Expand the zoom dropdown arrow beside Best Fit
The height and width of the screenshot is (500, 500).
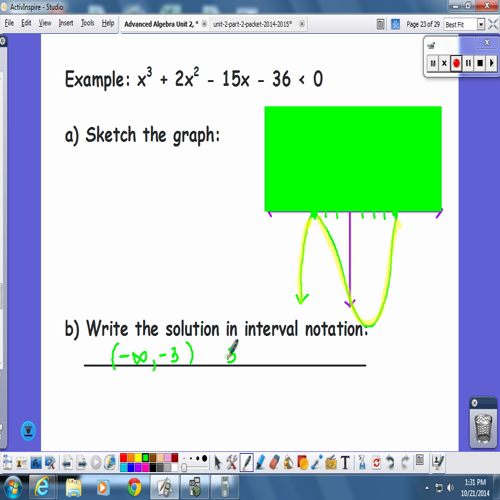pyautogui.click(x=481, y=24)
